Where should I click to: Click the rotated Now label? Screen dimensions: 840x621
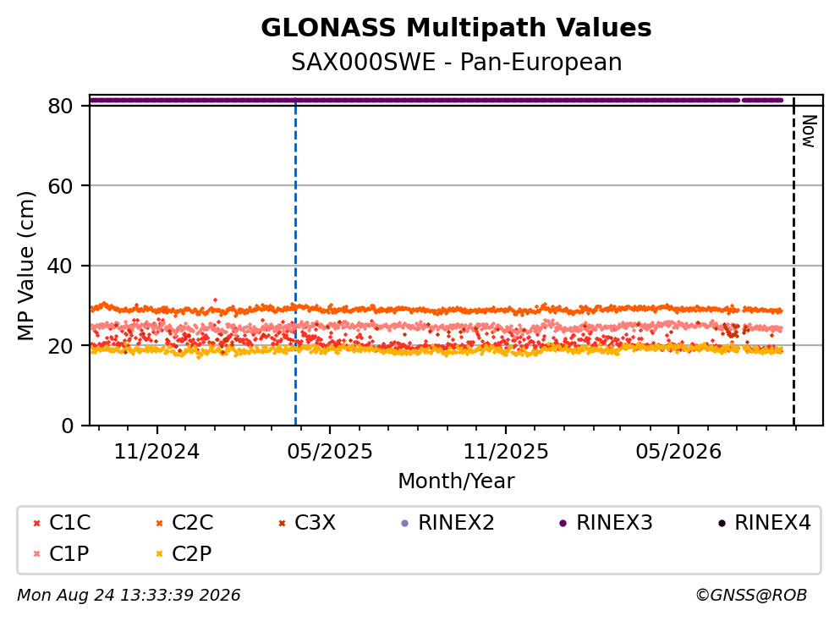click(x=809, y=131)
